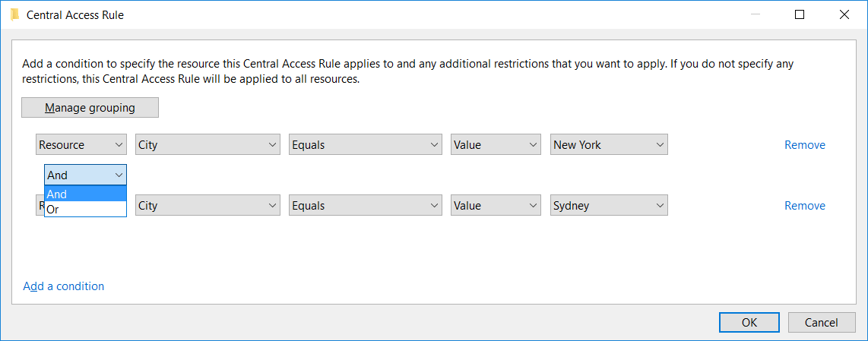Open Equals operator dropdown in first row
Viewport: 868px width, 341px height.
366,144
